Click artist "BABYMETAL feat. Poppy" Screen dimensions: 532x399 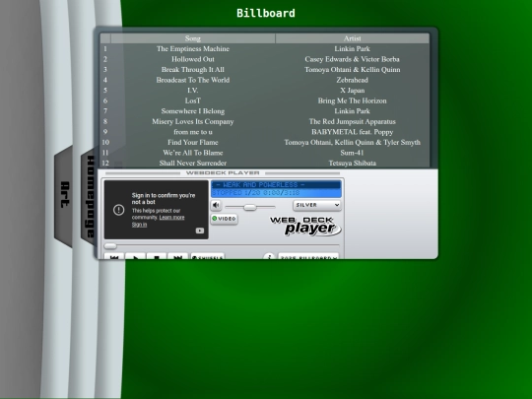[352, 132]
